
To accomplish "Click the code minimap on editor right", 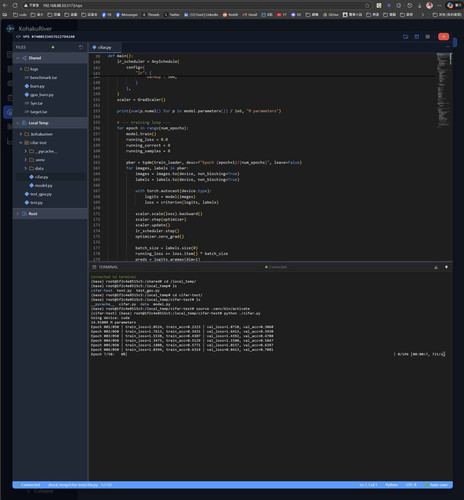I will click(x=443, y=90).
